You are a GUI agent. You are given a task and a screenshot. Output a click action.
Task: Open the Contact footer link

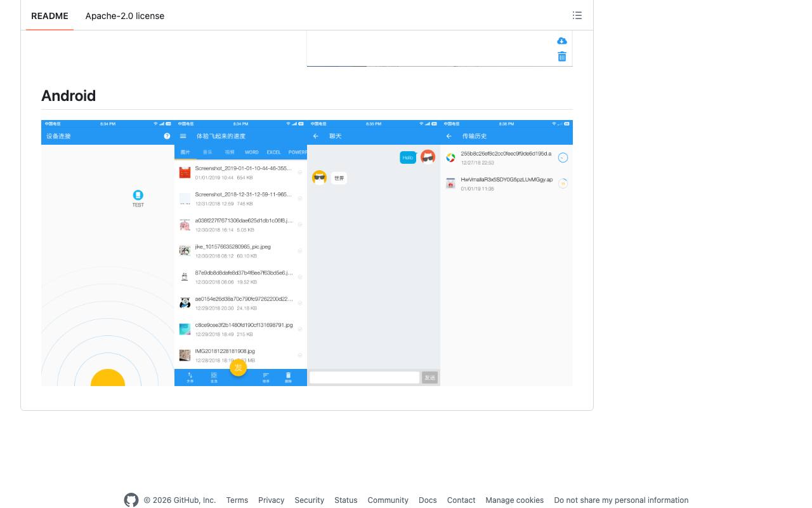[461, 500]
